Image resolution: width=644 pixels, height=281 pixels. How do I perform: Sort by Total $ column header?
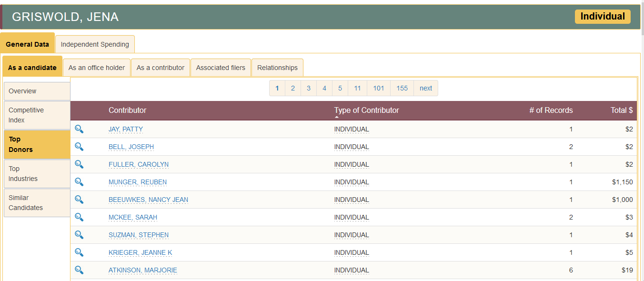point(622,110)
